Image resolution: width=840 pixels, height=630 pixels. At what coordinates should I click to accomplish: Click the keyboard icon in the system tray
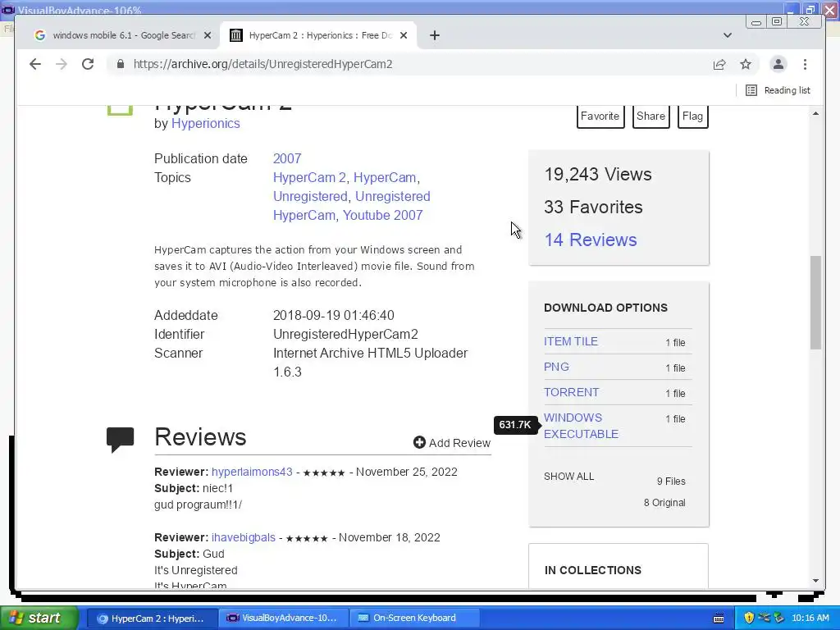coord(719,619)
